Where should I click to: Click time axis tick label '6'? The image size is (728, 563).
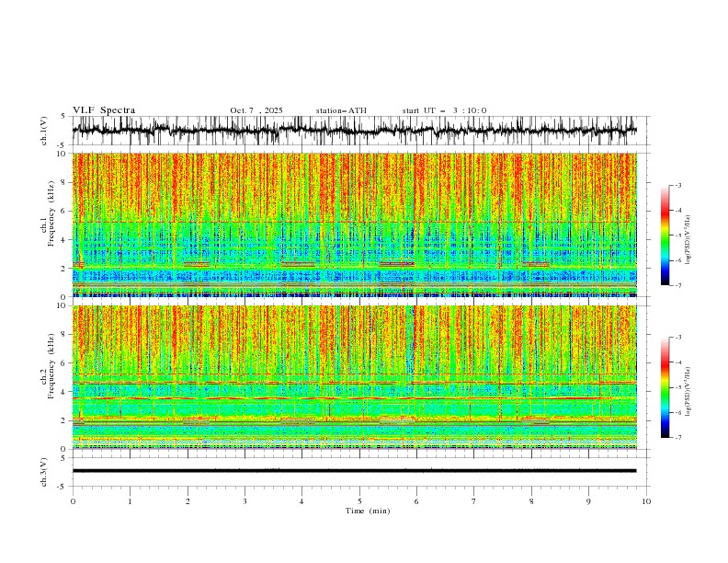[416, 501]
